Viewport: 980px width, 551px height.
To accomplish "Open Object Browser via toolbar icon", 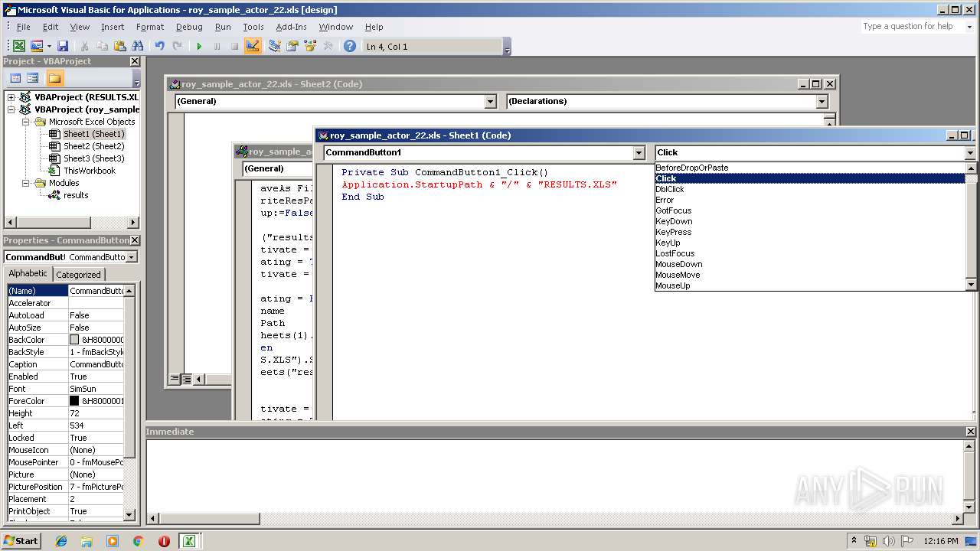I will pos(310,47).
